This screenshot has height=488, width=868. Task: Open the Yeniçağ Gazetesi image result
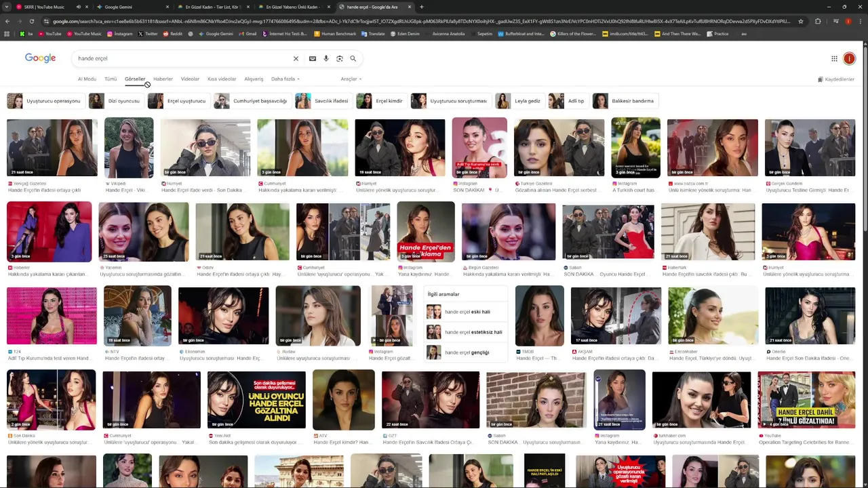click(52, 148)
